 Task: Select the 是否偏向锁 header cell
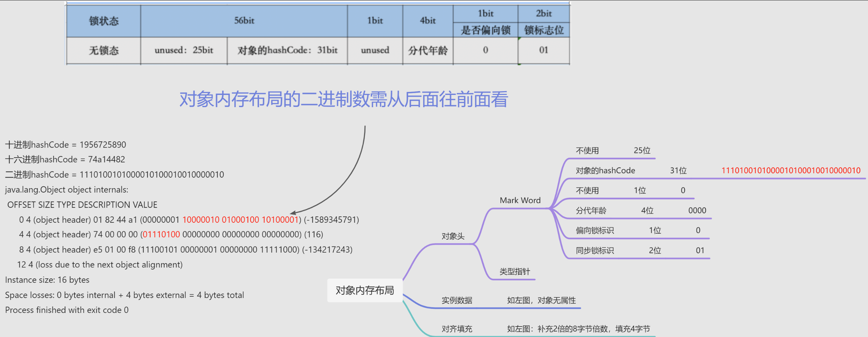485,30
